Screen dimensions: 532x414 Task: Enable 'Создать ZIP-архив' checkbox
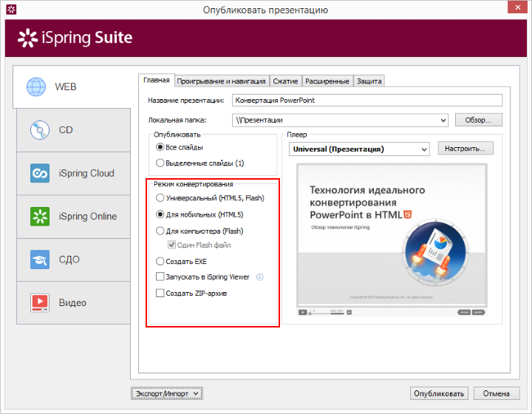click(x=160, y=293)
